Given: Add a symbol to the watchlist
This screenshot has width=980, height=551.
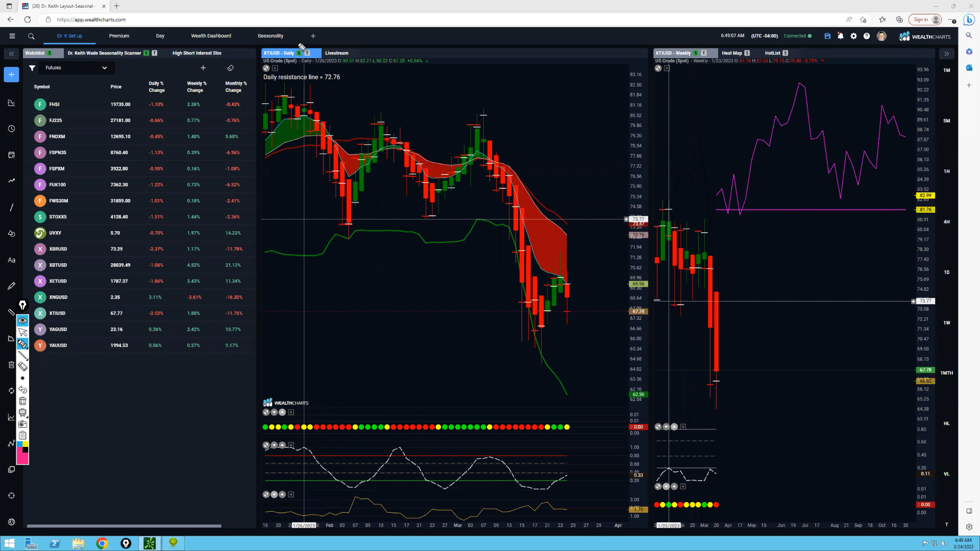Looking at the screenshot, I should [203, 68].
